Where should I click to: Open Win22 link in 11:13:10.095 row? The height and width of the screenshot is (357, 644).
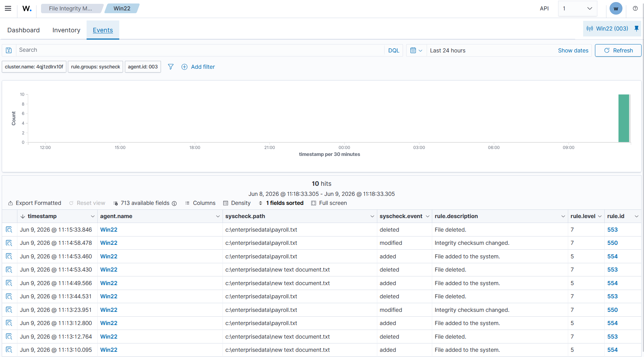pos(109,350)
